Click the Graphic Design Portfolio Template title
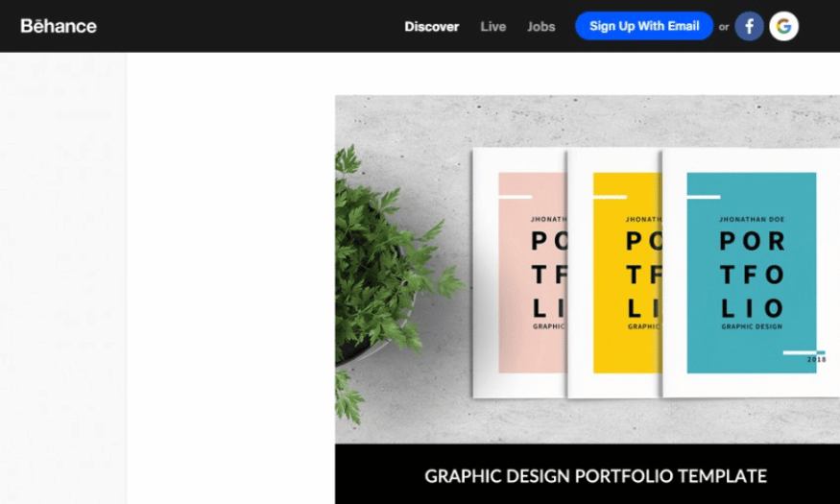The width and height of the screenshot is (840, 504). tap(596, 475)
